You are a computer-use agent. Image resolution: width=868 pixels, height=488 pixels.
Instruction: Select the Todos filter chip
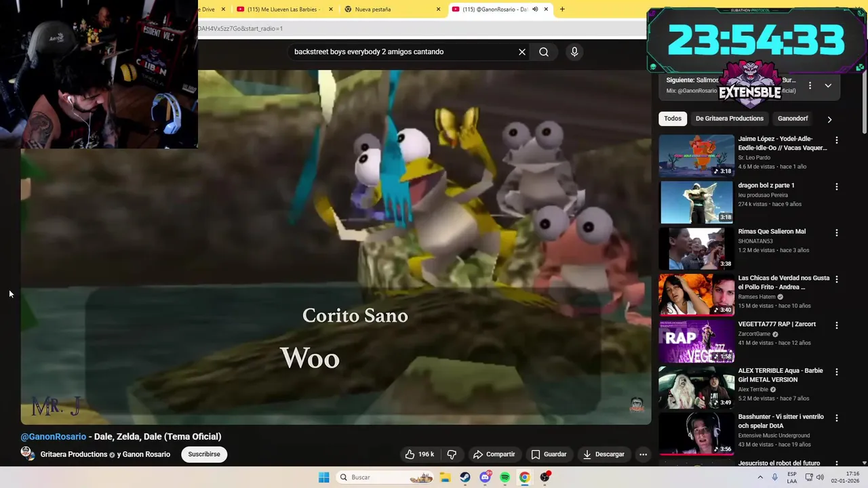673,119
